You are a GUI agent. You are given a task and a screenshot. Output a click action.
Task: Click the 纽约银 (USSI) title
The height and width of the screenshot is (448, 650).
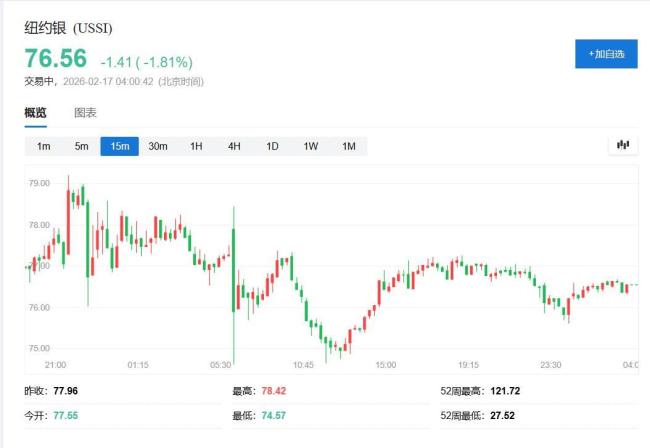[68, 28]
